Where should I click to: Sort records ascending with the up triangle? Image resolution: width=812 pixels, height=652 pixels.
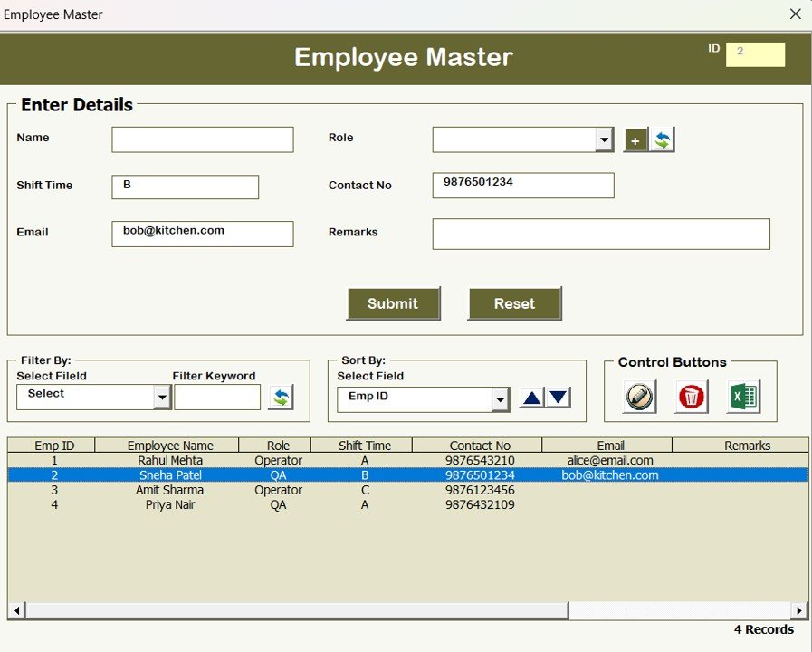coord(531,398)
